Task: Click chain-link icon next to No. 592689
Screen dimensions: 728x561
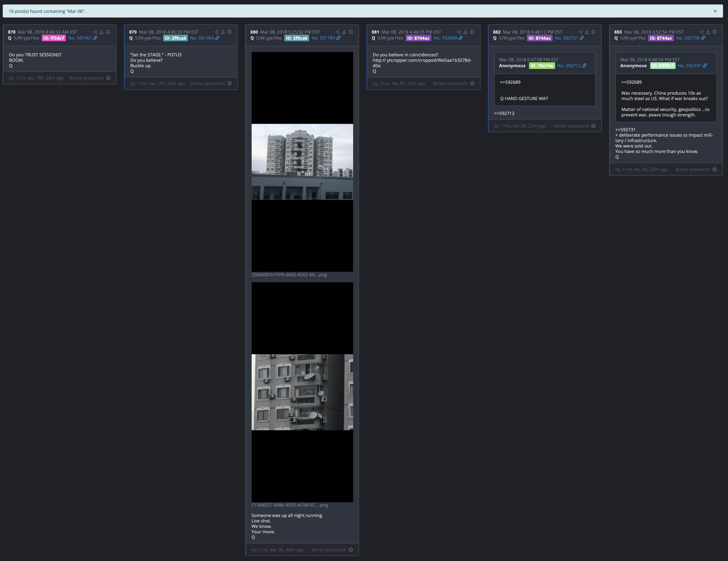Action: click(x=461, y=38)
